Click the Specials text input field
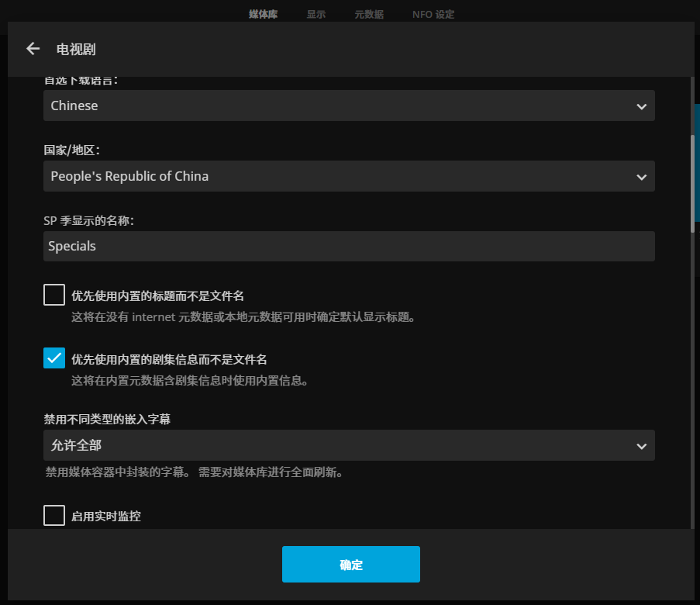 [x=349, y=246]
